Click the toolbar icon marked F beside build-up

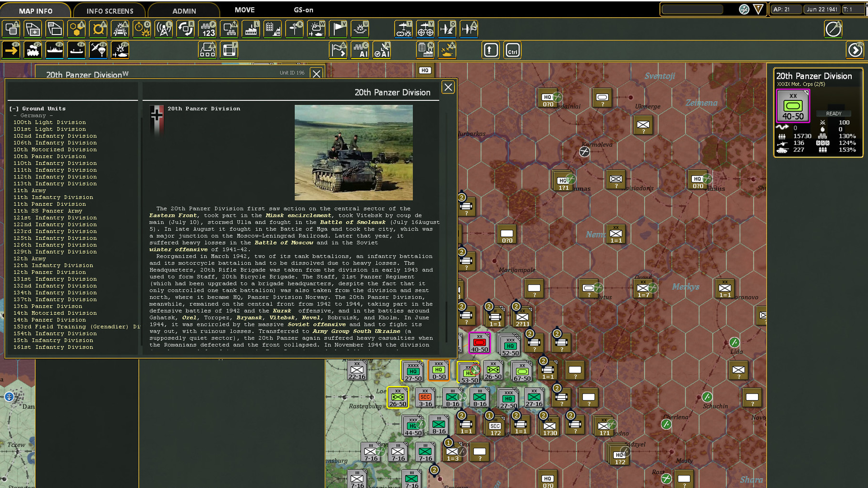(229, 50)
